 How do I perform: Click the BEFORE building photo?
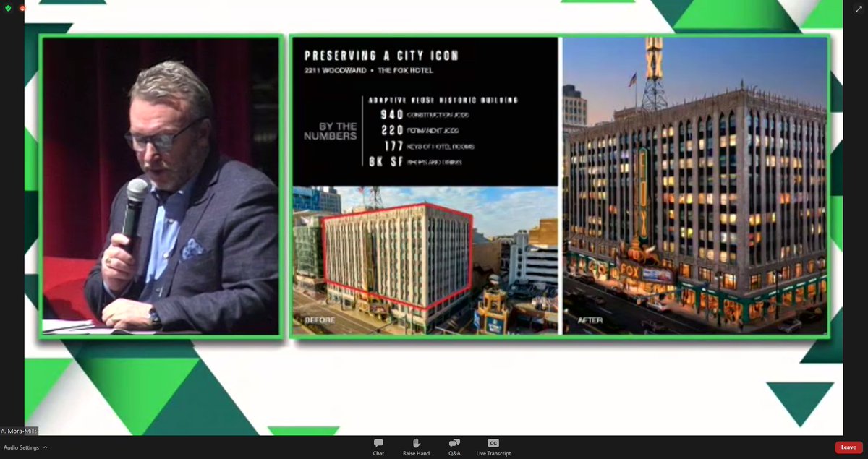point(425,261)
